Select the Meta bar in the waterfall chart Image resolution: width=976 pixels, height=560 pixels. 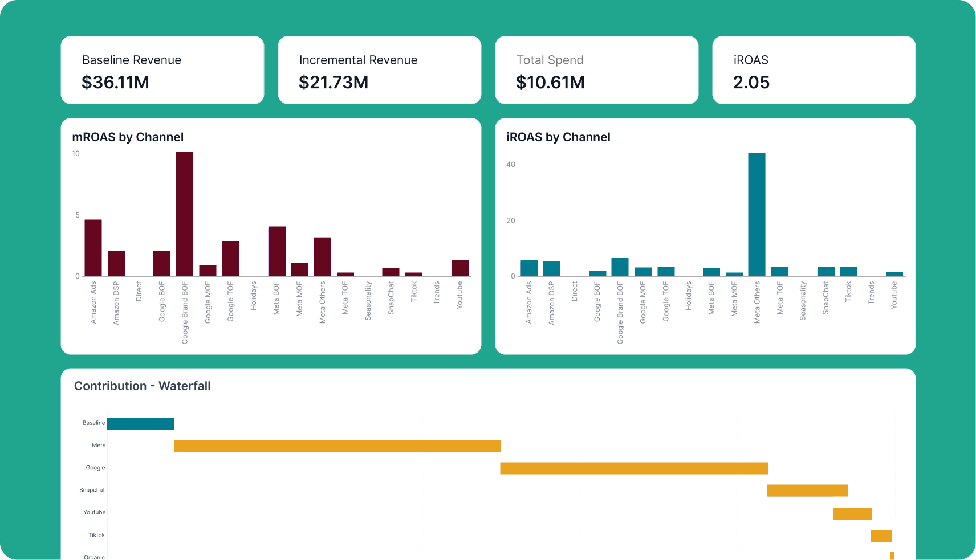tap(337, 446)
